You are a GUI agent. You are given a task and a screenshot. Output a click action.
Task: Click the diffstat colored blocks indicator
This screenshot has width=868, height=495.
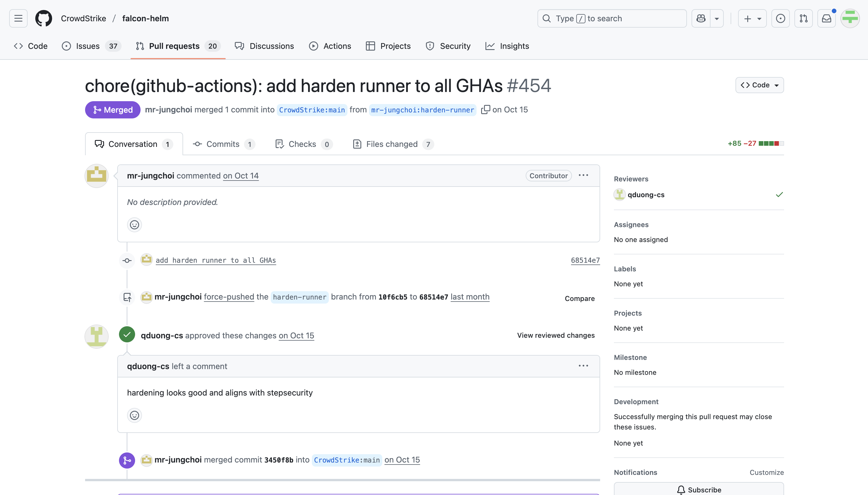tap(771, 143)
